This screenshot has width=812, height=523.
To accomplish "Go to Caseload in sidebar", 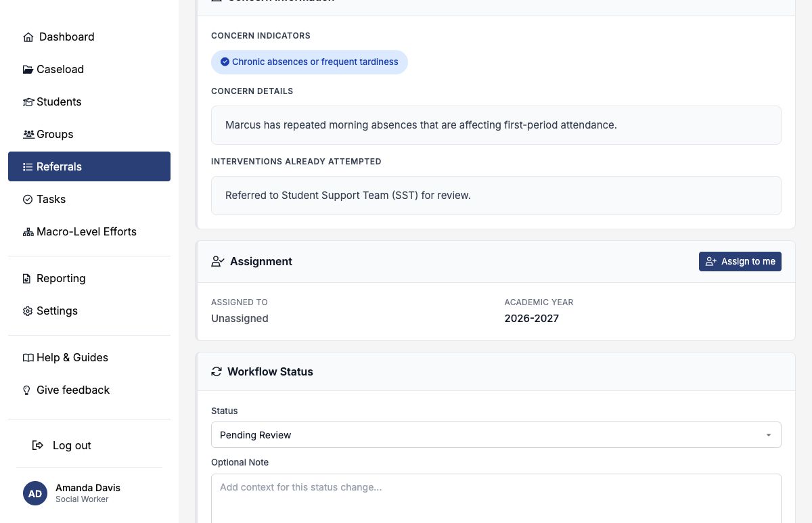I will pyautogui.click(x=89, y=69).
